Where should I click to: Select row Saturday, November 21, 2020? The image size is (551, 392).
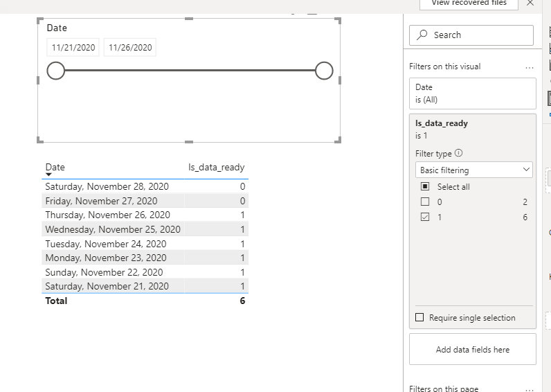(x=145, y=286)
